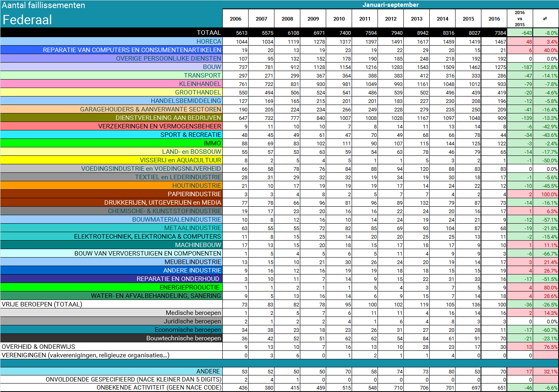Click 'VOEDINGSINDUSTRIE en VOEDINGSNIJVERHEID' label
The image size is (559, 392).
[151, 168]
